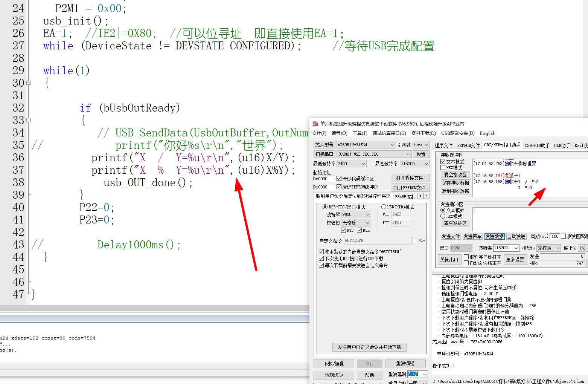588x384 pixels.
Task: Click the 扫描串口 button
Action: click(324, 154)
